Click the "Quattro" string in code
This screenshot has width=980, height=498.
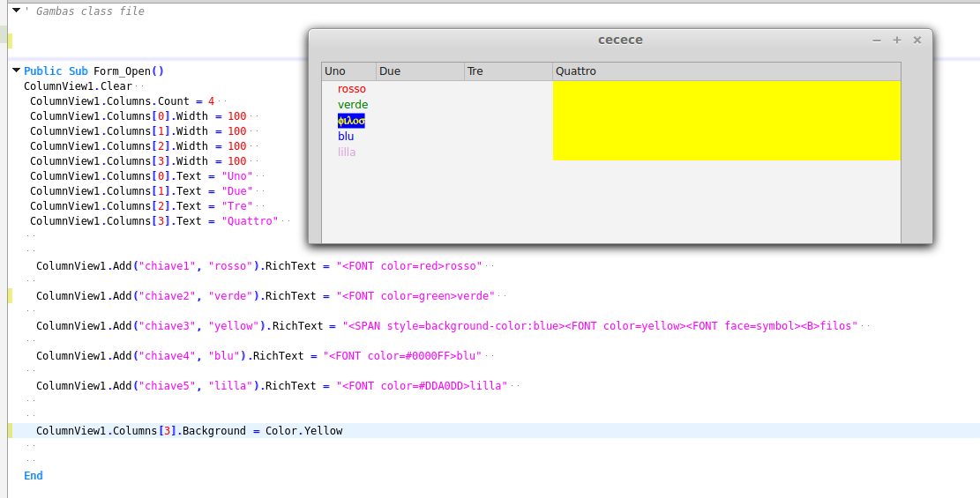250,221
